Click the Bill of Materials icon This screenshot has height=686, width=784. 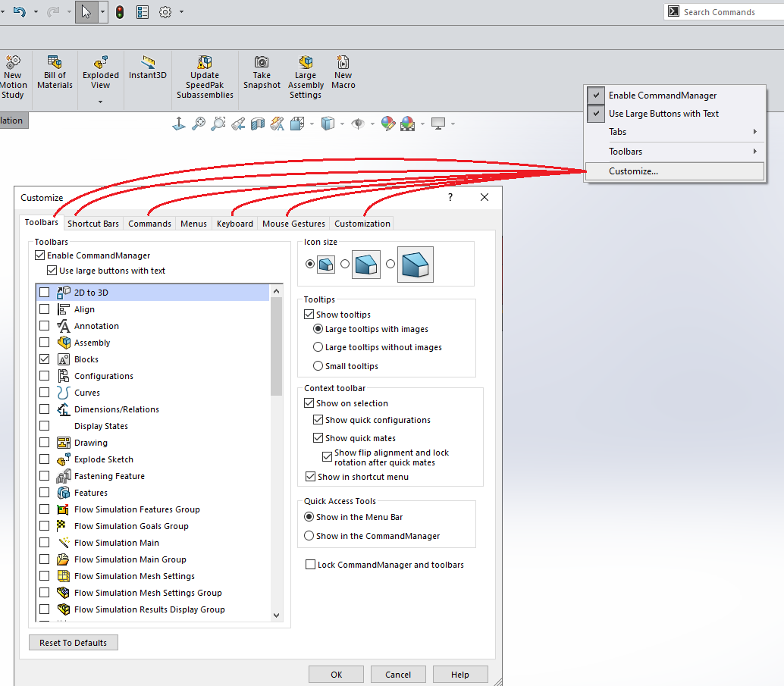pos(55,63)
